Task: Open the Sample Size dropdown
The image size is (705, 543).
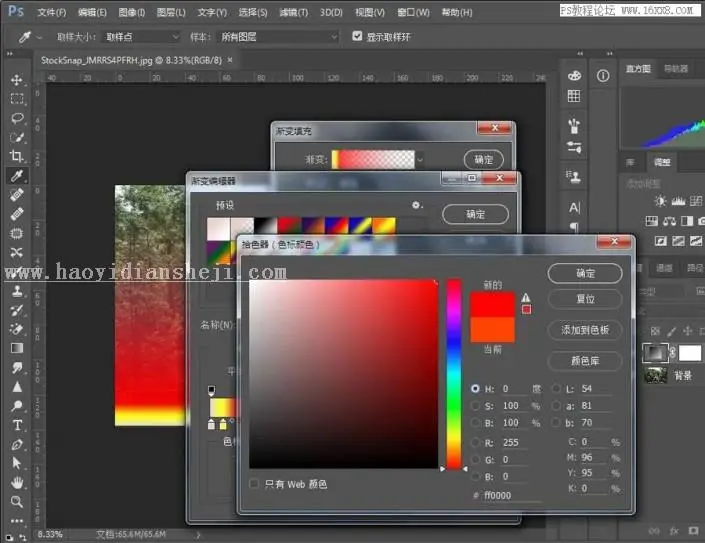Action: tap(141, 37)
